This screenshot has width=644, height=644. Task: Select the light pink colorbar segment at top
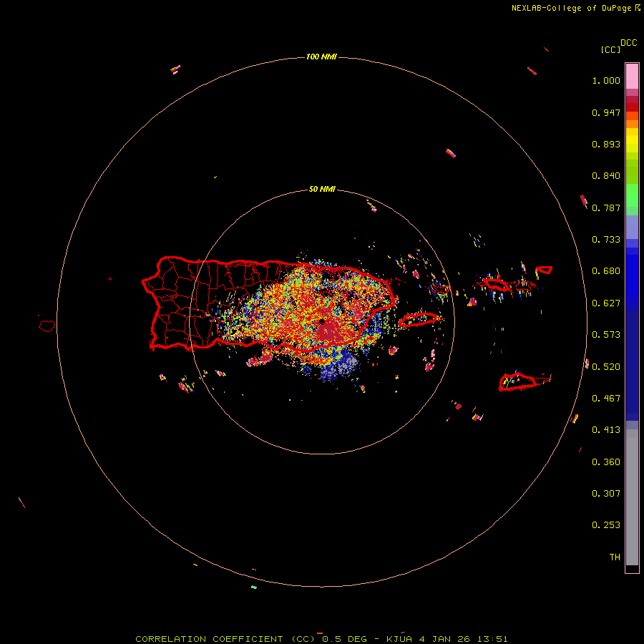click(632, 77)
